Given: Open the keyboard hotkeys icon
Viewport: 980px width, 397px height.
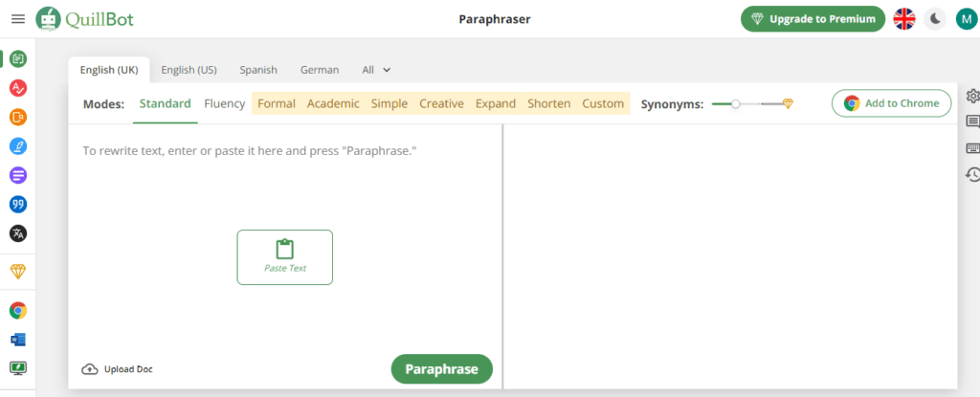Looking at the screenshot, I should pos(972,148).
